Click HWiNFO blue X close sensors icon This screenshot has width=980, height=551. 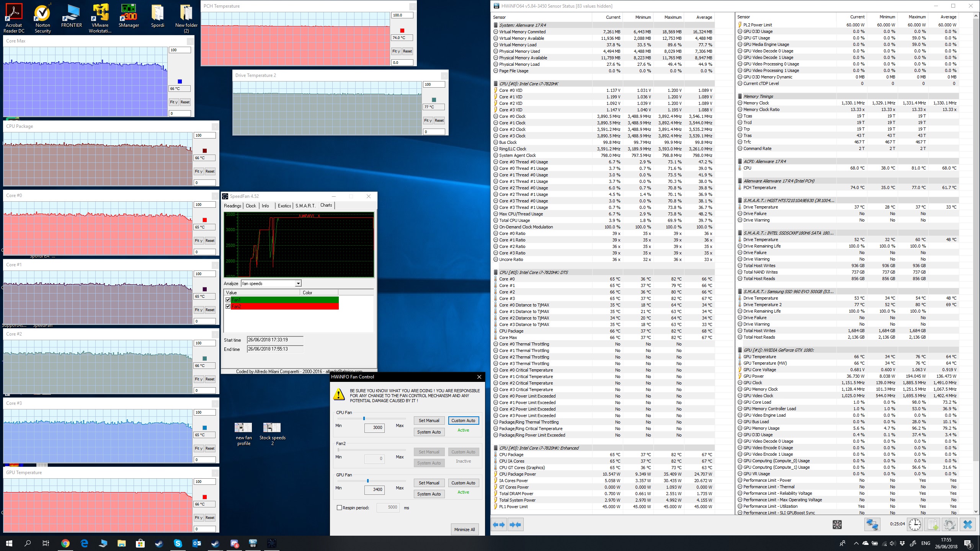967,525
